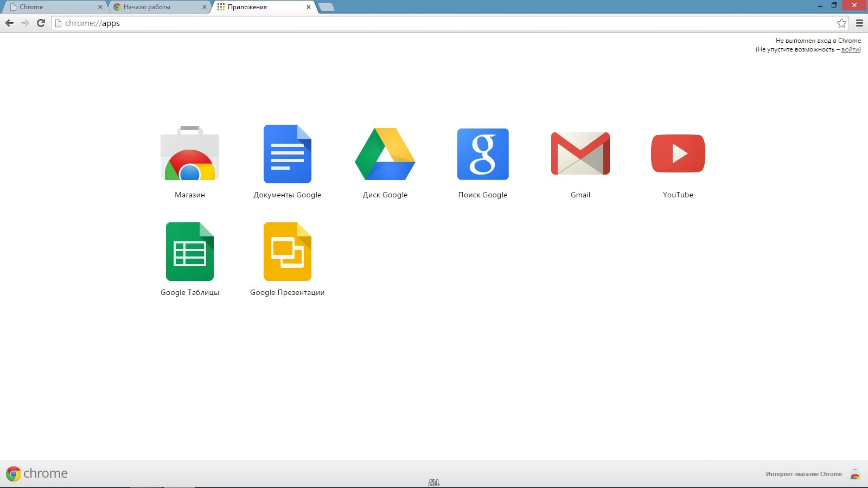Bookmark this page with the star icon

841,23
